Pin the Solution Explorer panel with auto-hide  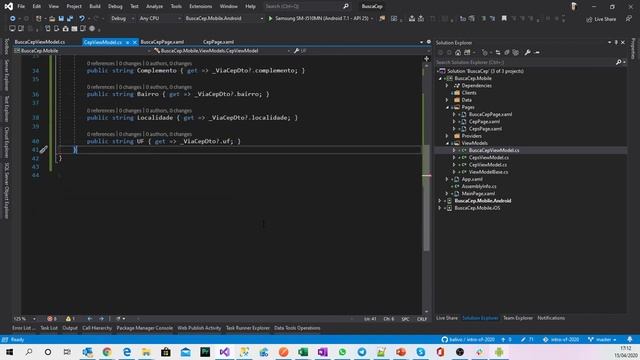[x=616, y=42]
